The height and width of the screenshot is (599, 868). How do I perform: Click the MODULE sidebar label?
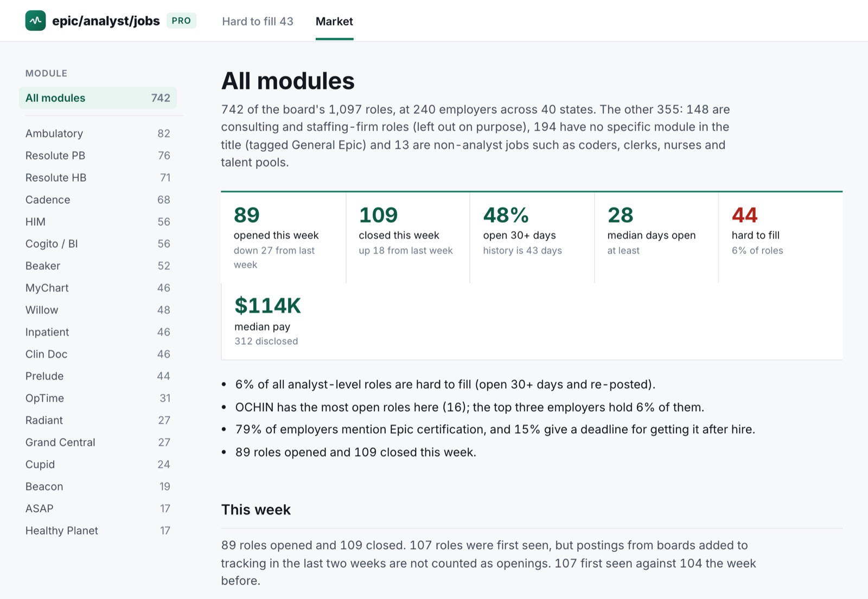(47, 73)
